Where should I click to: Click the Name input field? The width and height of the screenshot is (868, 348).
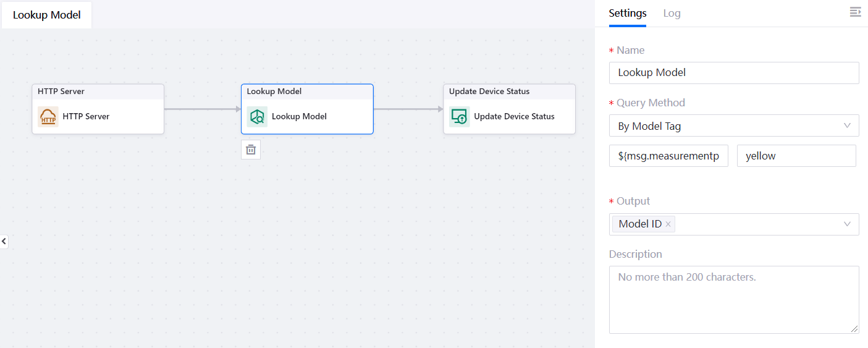pyautogui.click(x=733, y=72)
